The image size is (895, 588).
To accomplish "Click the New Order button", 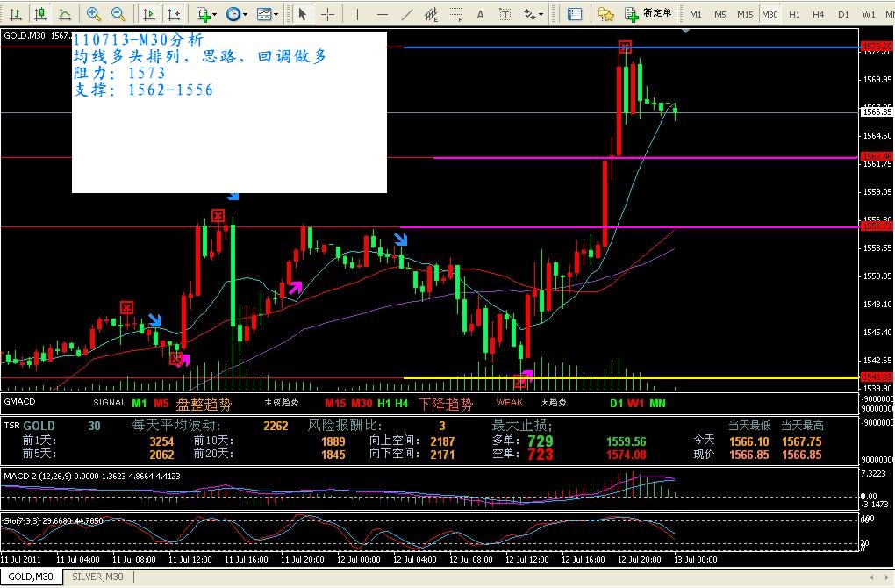I will pos(648,14).
